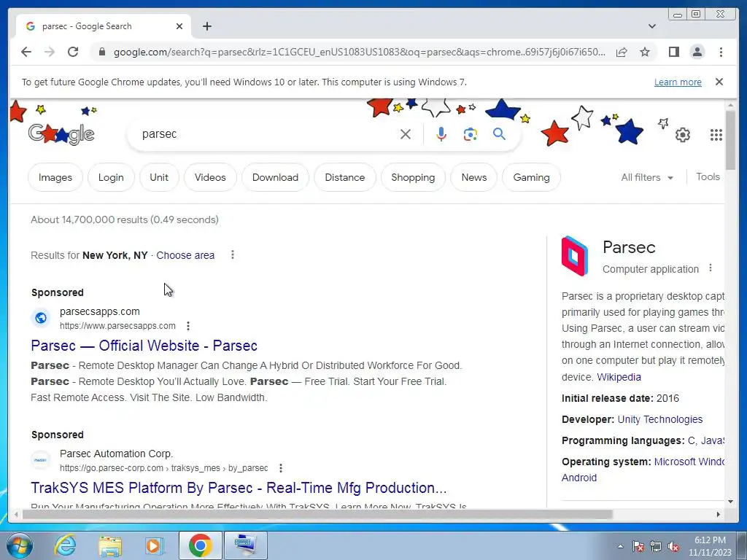Click the Google holiday stars logo

[61, 134]
